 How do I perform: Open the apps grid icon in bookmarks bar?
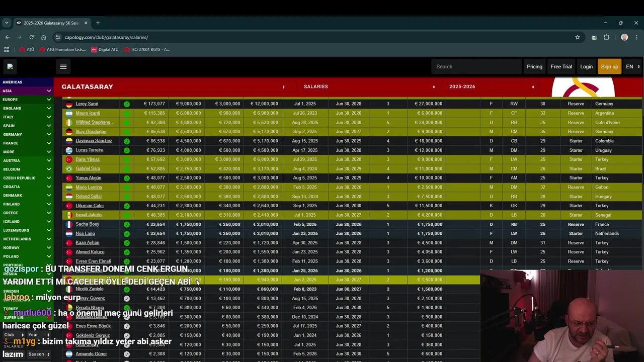7,49
